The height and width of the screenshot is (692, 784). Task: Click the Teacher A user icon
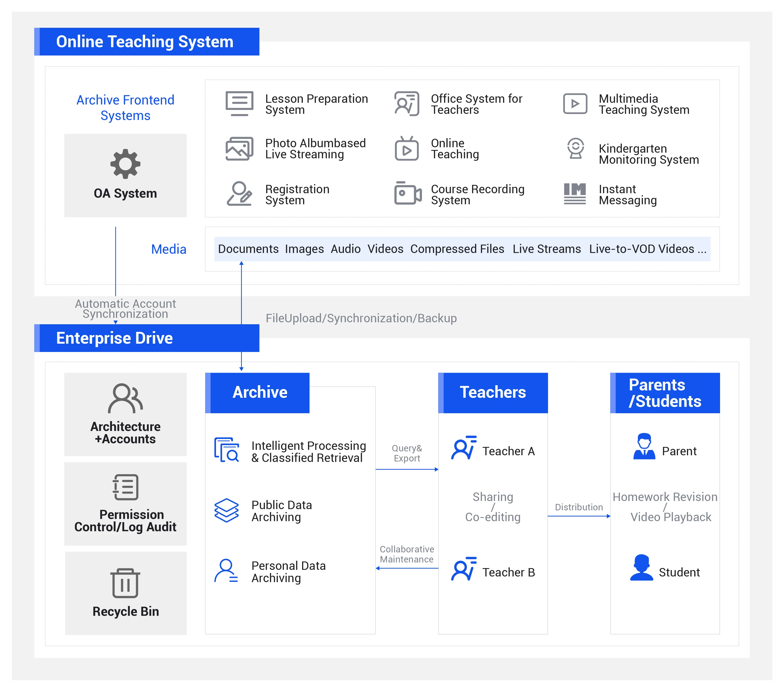463,448
